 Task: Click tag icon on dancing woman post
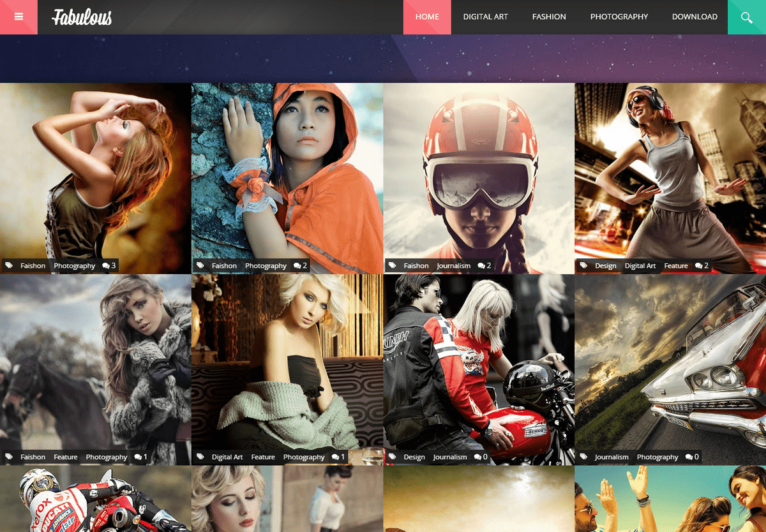(584, 265)
